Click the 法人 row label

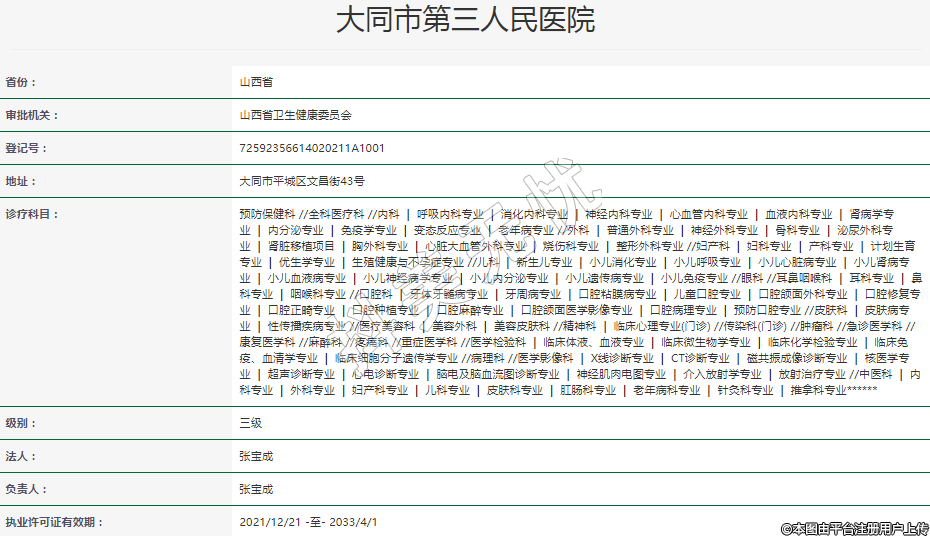click(x=21, y=456)
